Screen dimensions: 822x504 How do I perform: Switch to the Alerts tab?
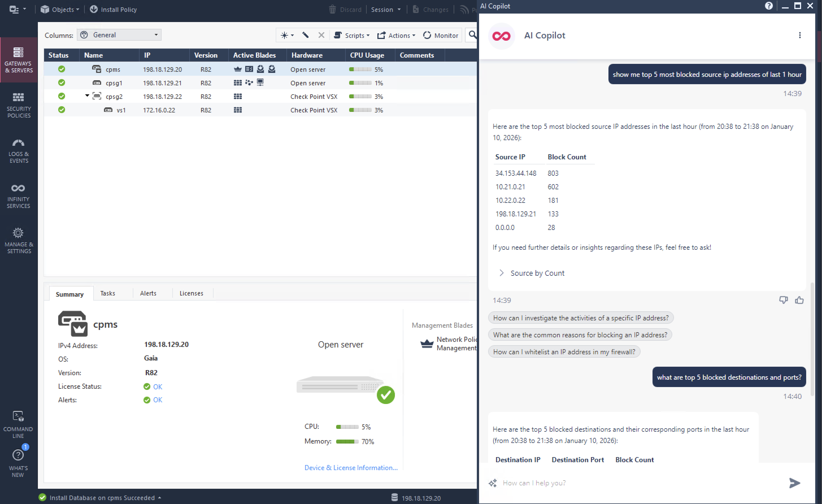pyautogui.click(x=148, y=293)
